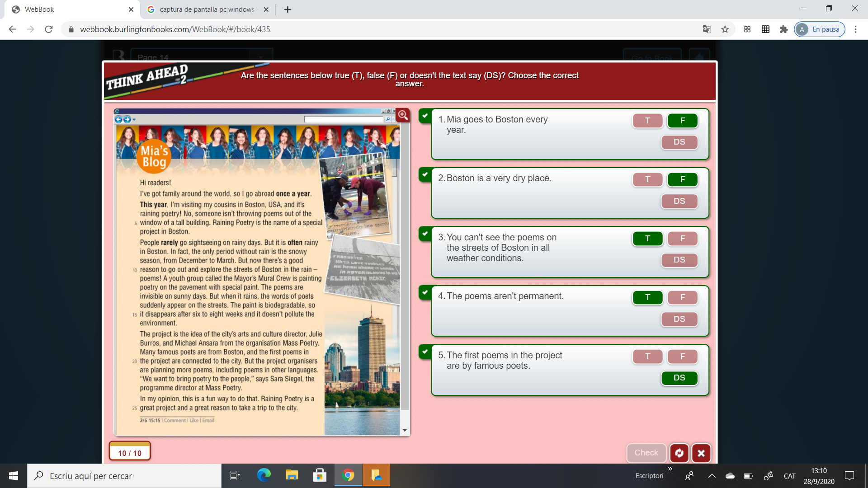Click the Windows search box
This screenshot has width=868, height=488.
(x=124, y=475)
